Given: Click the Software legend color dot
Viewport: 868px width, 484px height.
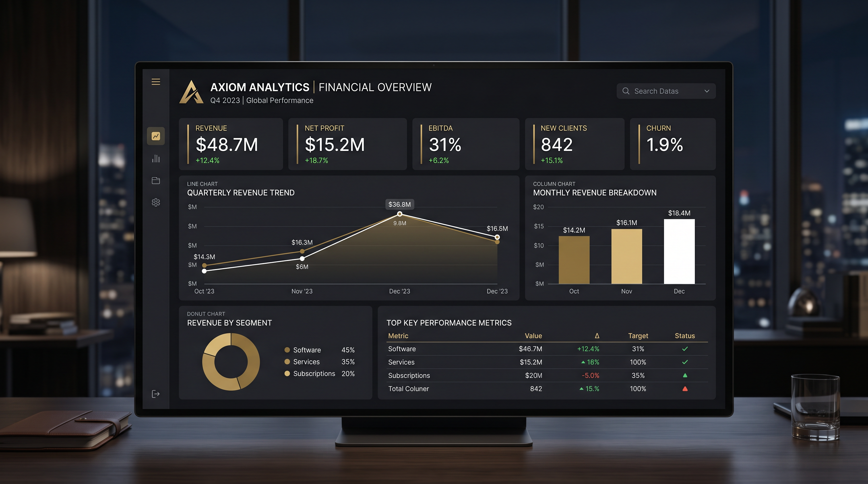Looking at the screenshot, I should tap(287, 350).
